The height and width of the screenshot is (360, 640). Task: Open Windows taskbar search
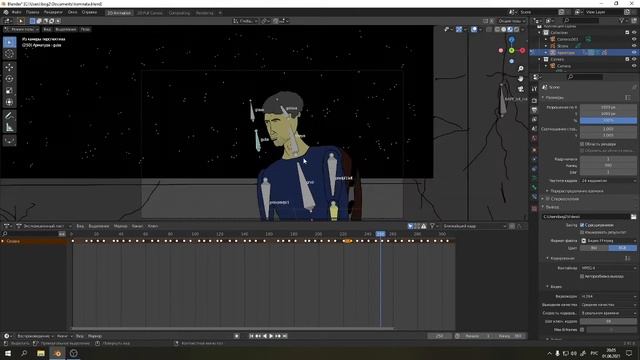click(24, 353)
